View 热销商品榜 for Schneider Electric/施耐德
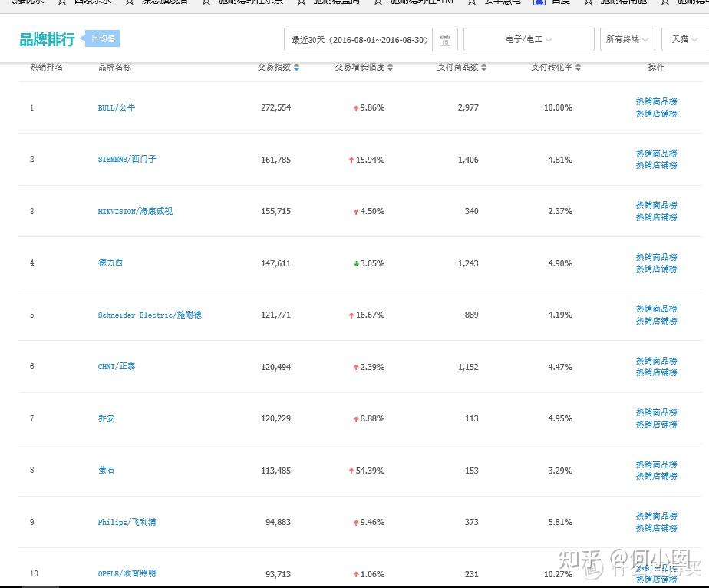This screenshot has width=709, height=588. (x=657, y=309)
